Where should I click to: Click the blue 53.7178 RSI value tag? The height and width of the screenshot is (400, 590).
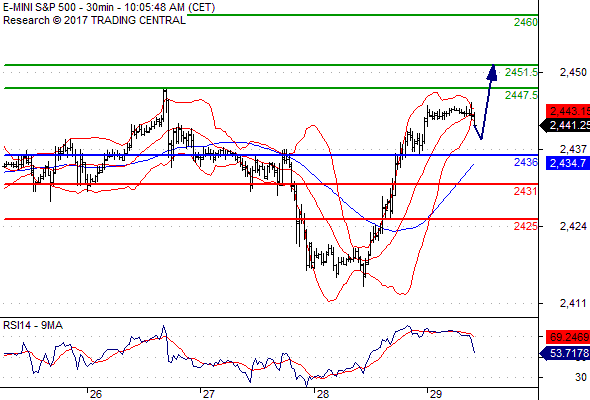[565, 353]
